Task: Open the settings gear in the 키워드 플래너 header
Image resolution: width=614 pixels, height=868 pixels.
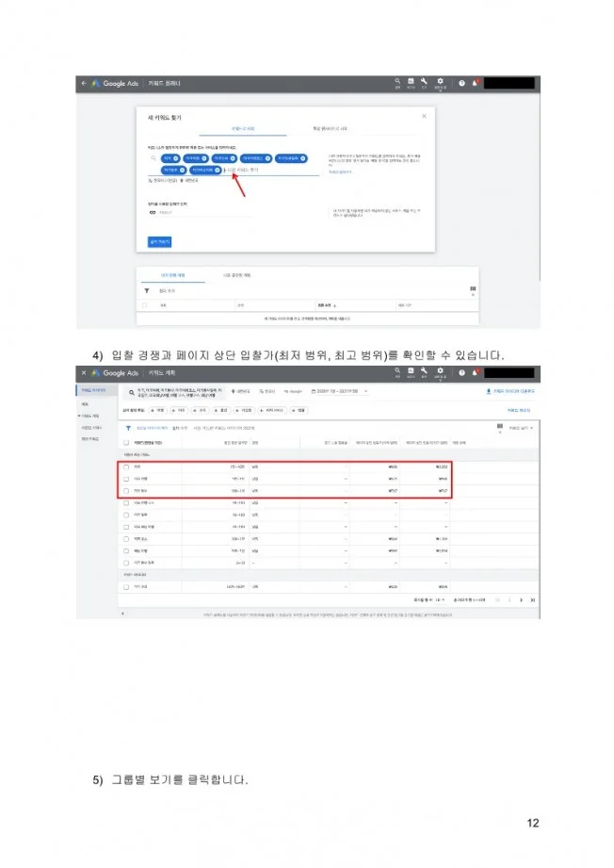Action: (440, 82)
